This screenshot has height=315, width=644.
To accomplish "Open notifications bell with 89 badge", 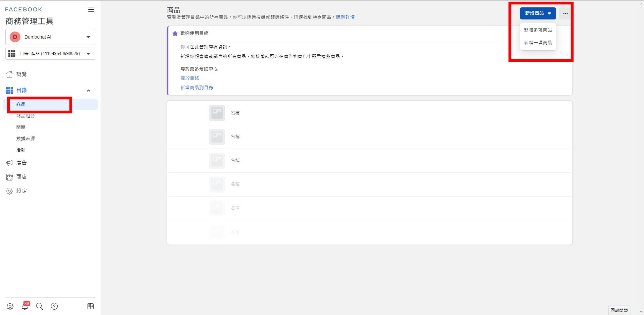I will click(25, 306).
